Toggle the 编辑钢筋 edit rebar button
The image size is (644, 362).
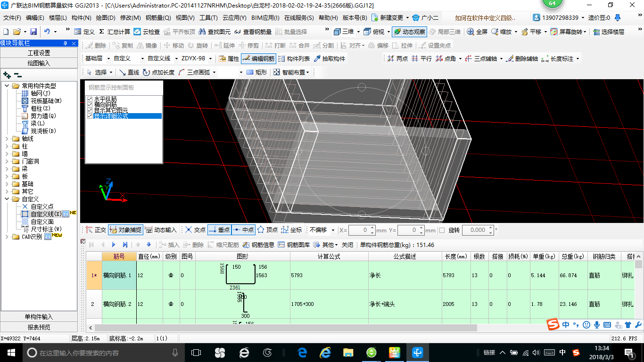tap(258, 58)
